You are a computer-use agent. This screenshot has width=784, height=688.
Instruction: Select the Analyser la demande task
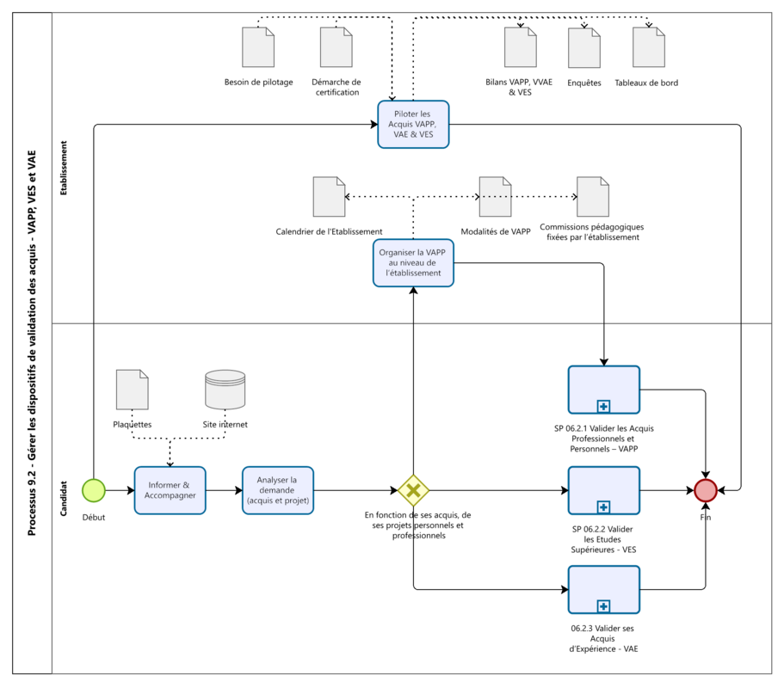tap(278, 490)
